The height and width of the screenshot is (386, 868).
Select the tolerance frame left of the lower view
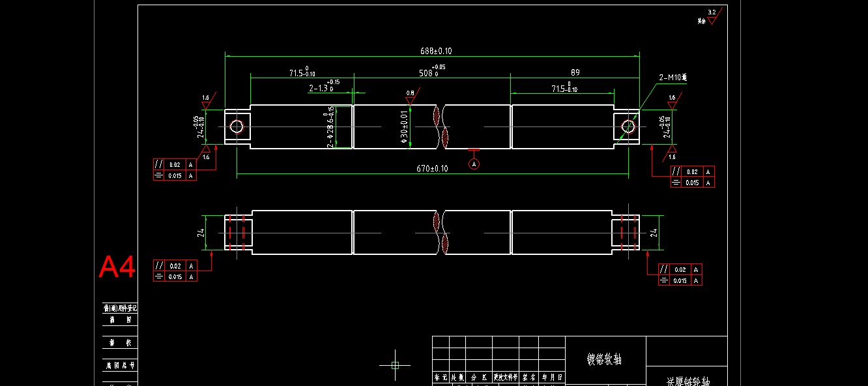coord(175,271)
